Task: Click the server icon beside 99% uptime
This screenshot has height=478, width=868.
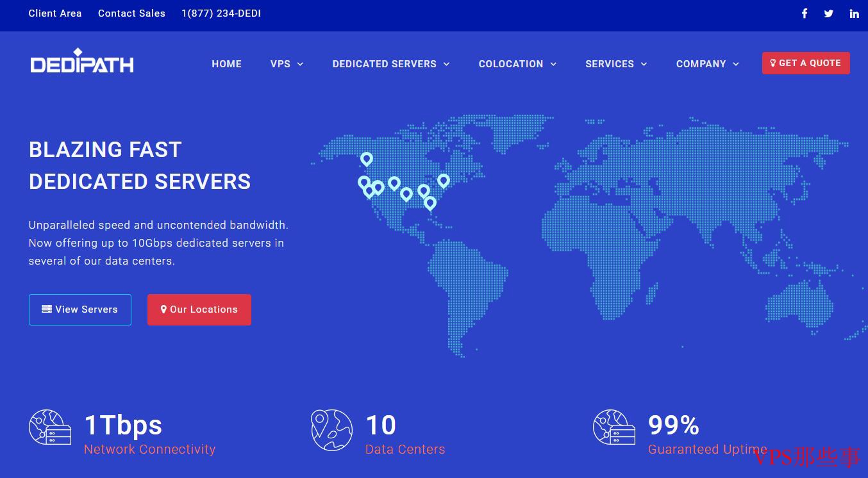Action: (614, 427)
